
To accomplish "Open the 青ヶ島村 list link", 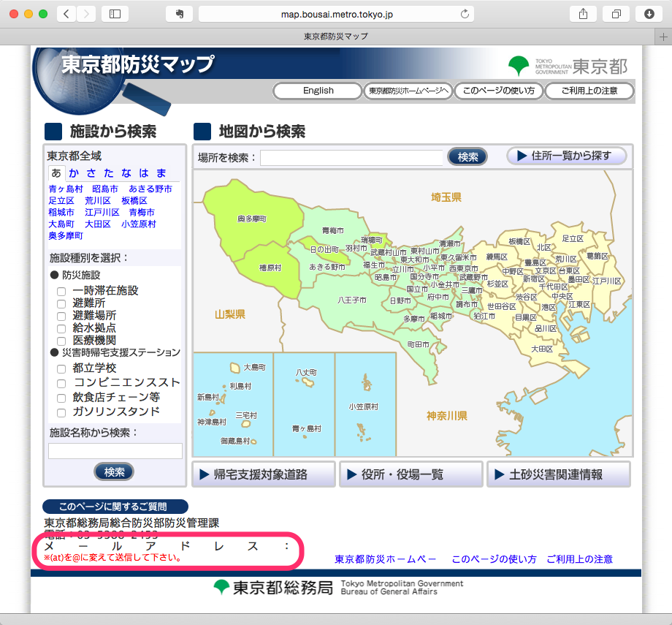I will 66,189.
